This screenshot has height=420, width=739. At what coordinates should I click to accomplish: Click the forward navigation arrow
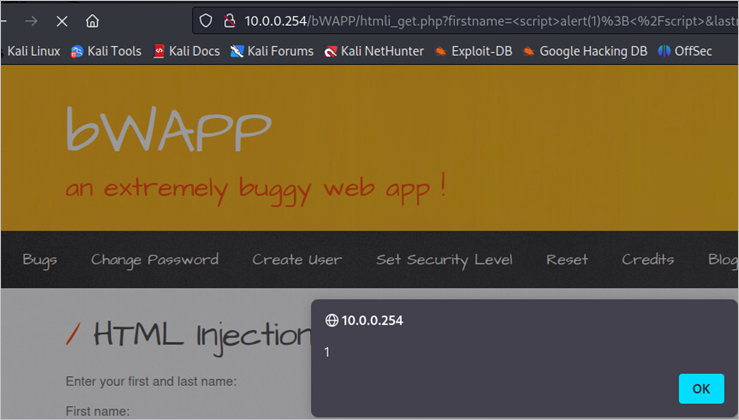(x=31, y=21)
